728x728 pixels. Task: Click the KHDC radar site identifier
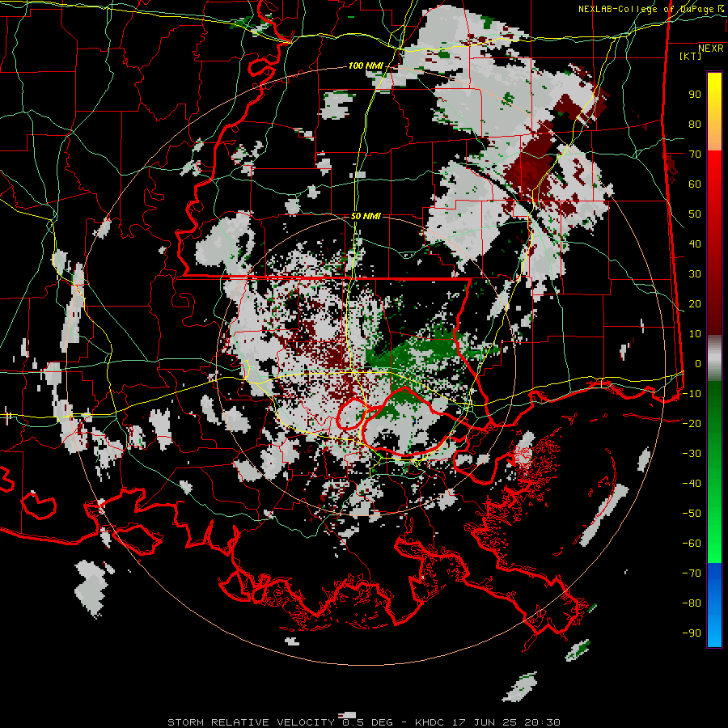[x=430, y=722]
